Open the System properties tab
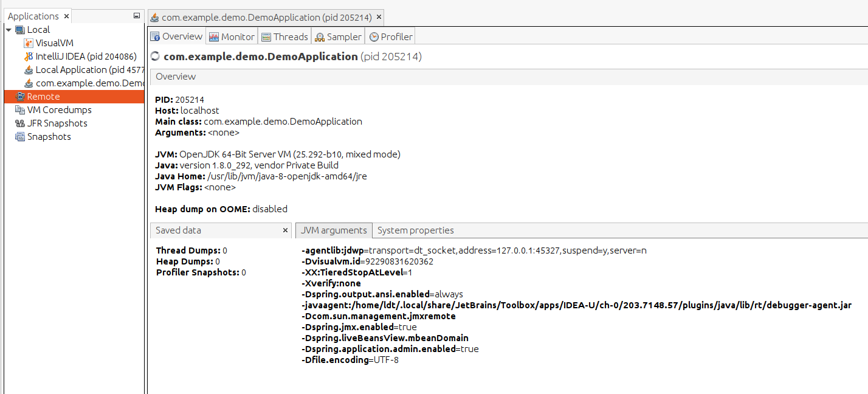The image size is (868, 394). tap(416, 230)
